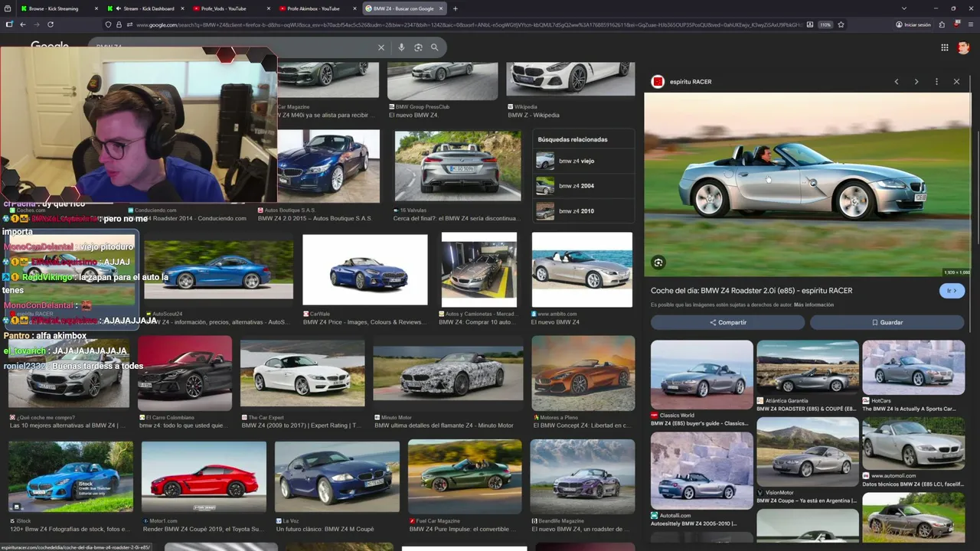980x551 pixels.
Task: Show previous image in preview panel
Action: click(897, 82)
